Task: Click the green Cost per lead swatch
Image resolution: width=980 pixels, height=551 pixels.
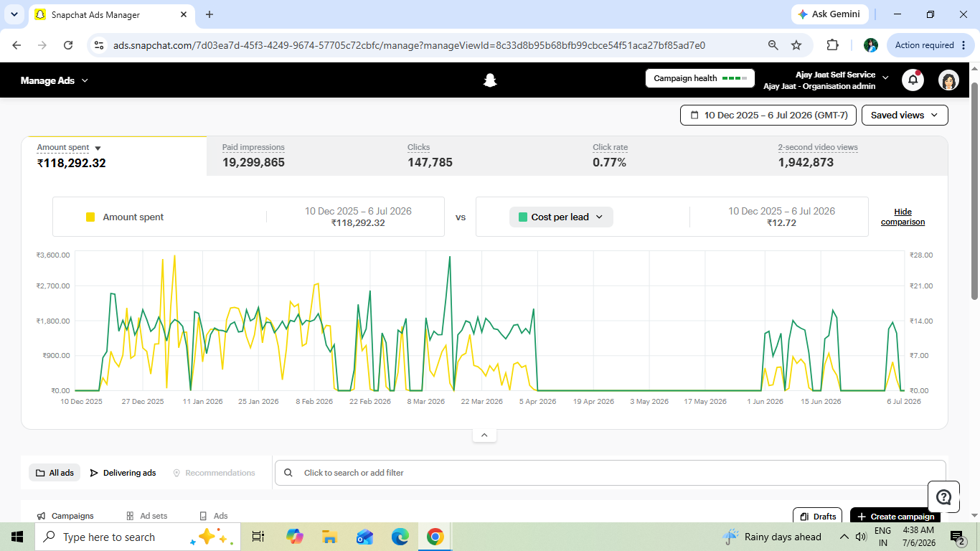Action: (x=523, y=217)
